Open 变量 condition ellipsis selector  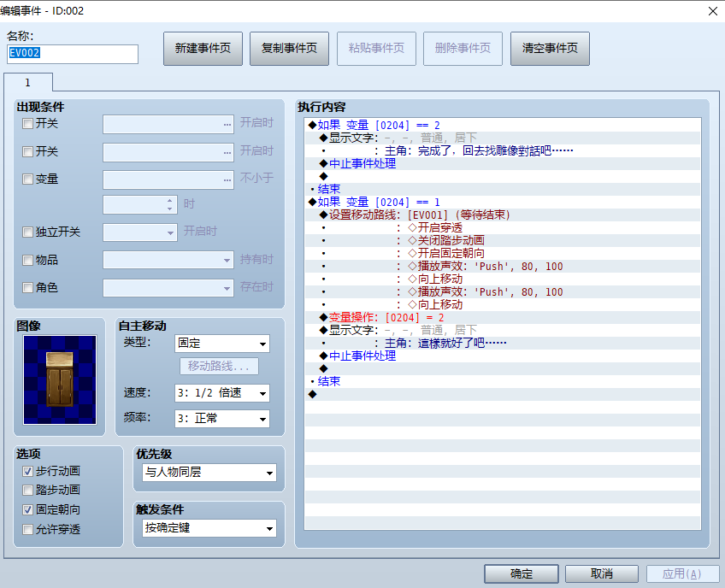(x=227, y=179)
